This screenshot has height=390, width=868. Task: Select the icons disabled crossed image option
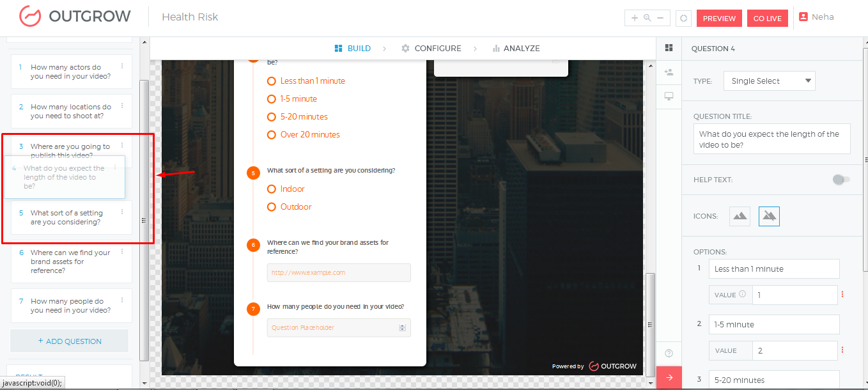click(x=770, y=216)
